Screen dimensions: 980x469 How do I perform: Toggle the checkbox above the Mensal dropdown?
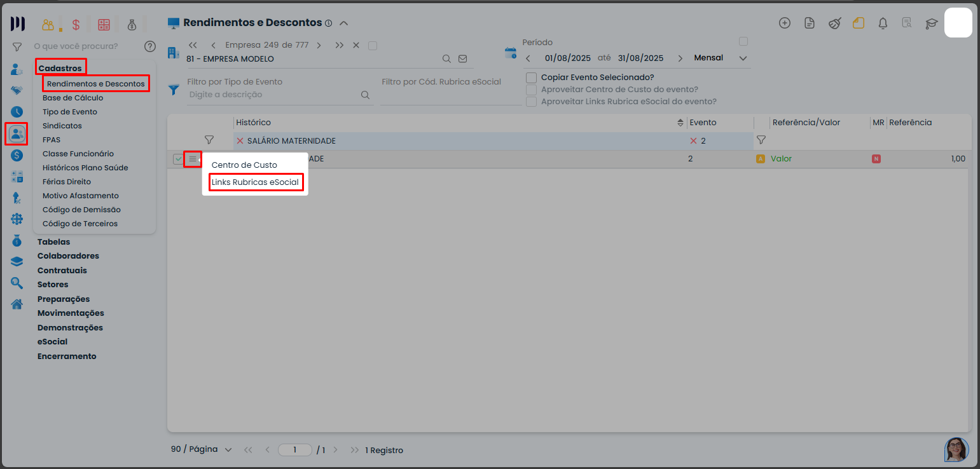pyautogui.click(x=743, y=41)
